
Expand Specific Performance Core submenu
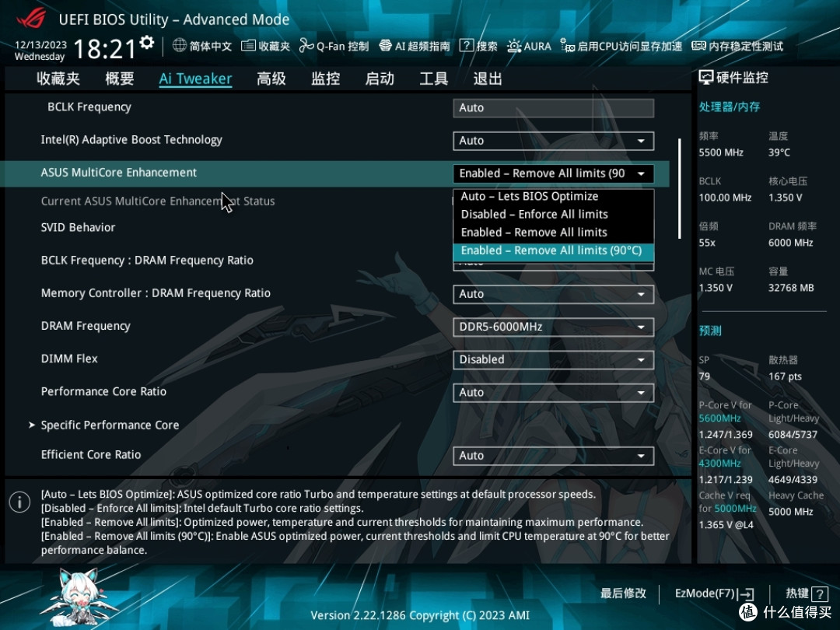click(110, 425)
